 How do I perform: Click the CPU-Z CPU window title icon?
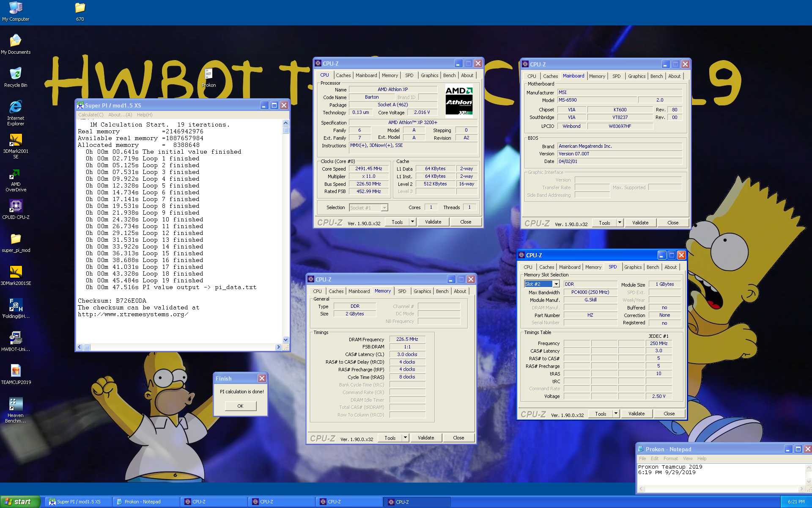point(318,63)
